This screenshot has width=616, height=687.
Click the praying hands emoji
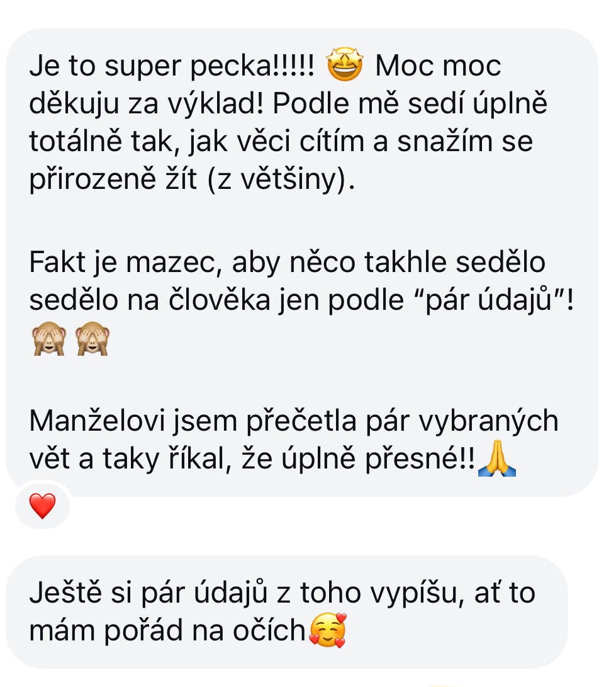pyautogui.click(x=497, y=458)
